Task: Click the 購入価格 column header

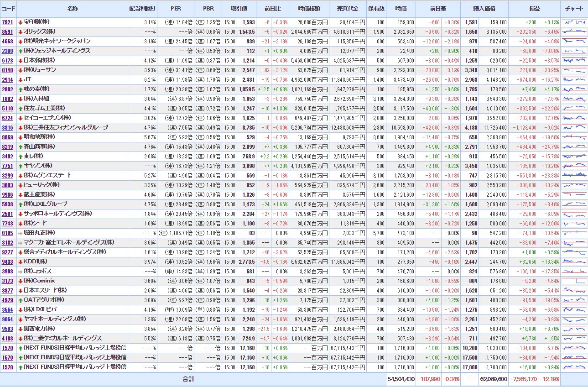Action: tap(484, 9)
